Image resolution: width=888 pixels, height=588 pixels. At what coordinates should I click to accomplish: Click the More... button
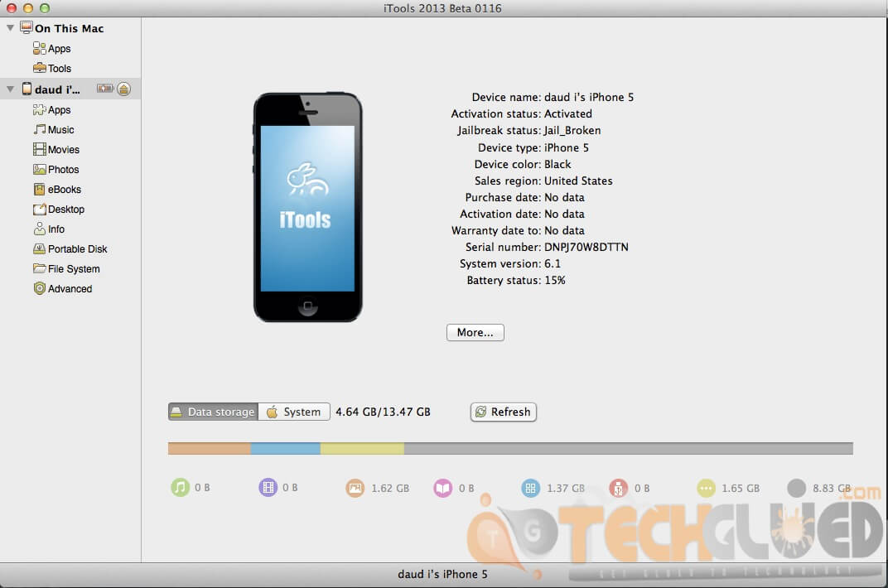point(475,332)
